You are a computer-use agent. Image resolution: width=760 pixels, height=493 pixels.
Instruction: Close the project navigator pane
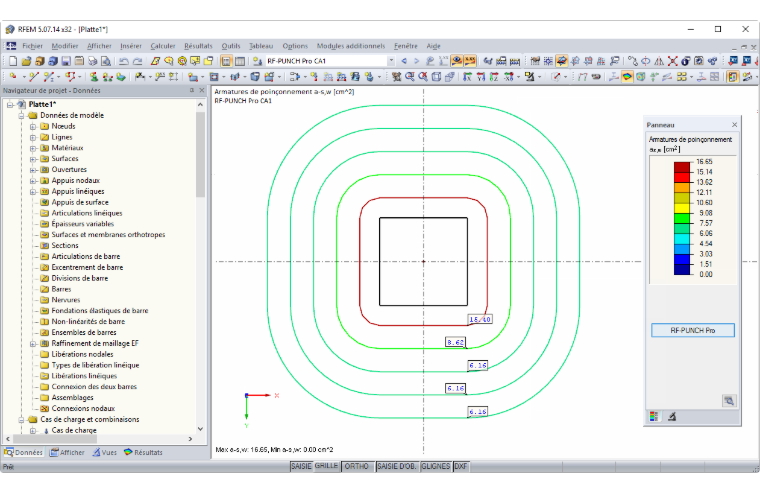click(x=202, y=91)
